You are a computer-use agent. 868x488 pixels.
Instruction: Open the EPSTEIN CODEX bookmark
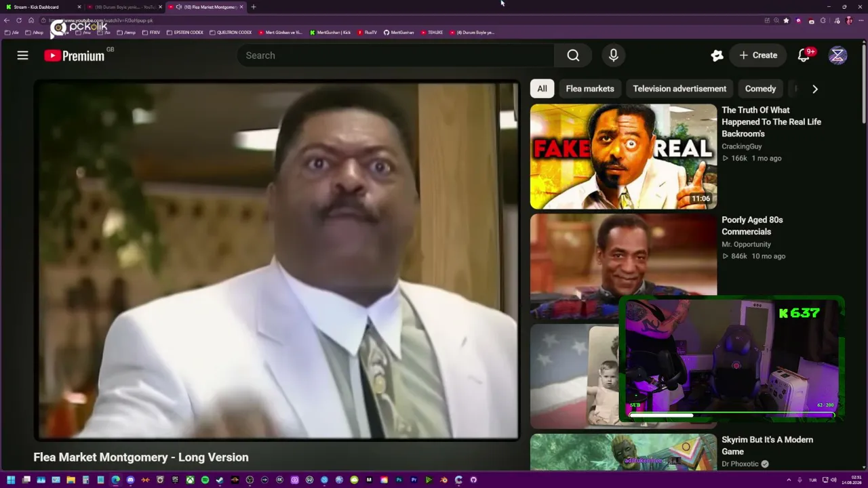pyautogui.click(x=184, y=33)
